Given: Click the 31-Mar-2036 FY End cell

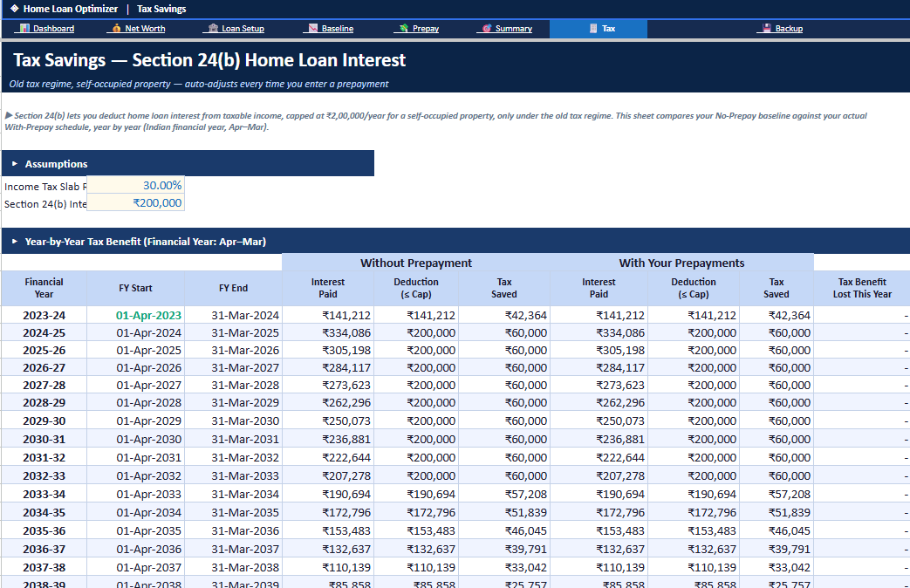Looking at the screenshot, I should [233, 530].
